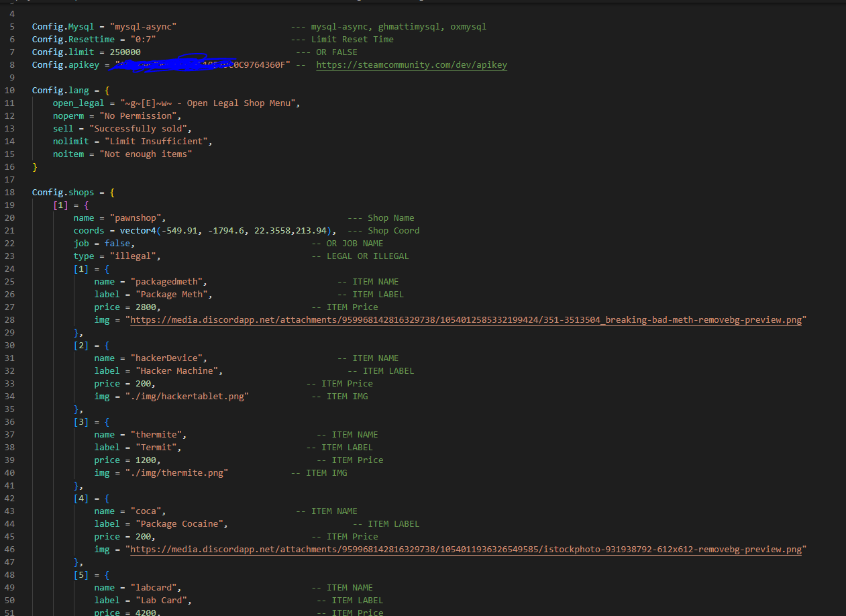The width and height of the screenshot is (846, 616).
Task: Click the 250000 limit number
Action: [125, 52]
